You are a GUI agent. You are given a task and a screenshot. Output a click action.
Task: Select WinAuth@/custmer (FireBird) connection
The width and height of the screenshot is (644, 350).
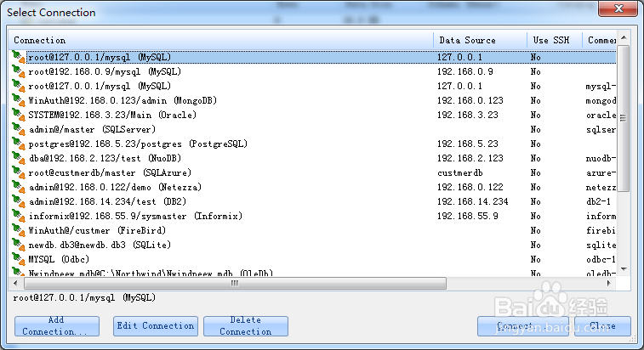(97, 230)
